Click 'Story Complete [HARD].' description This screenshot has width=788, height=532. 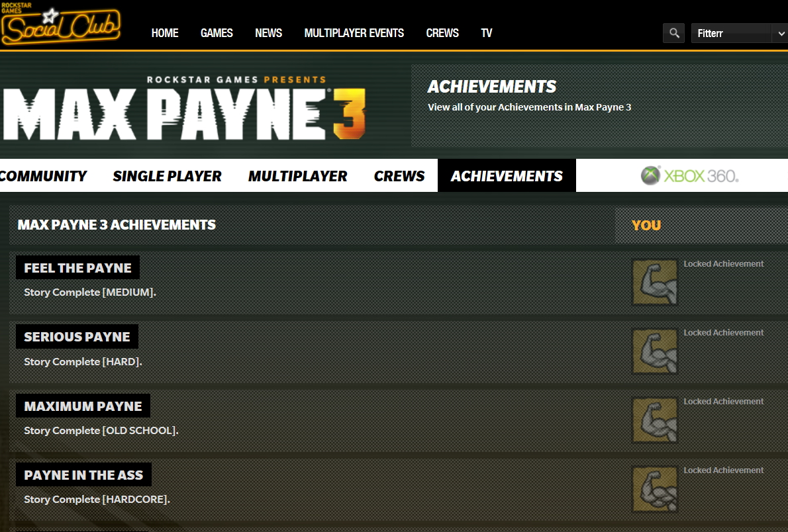click(83, 362)
